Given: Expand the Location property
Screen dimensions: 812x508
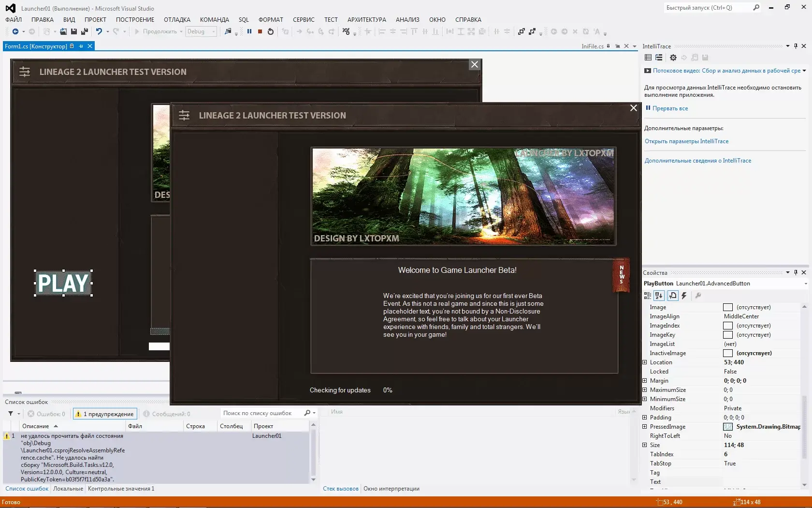Looking at the screenshot, I should [644, 362].
